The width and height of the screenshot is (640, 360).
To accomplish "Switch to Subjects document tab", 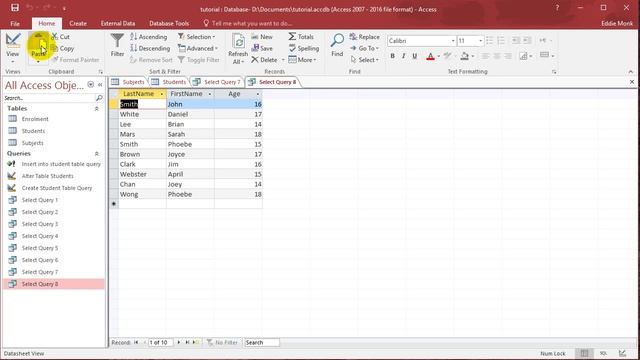I will [128, 82].
